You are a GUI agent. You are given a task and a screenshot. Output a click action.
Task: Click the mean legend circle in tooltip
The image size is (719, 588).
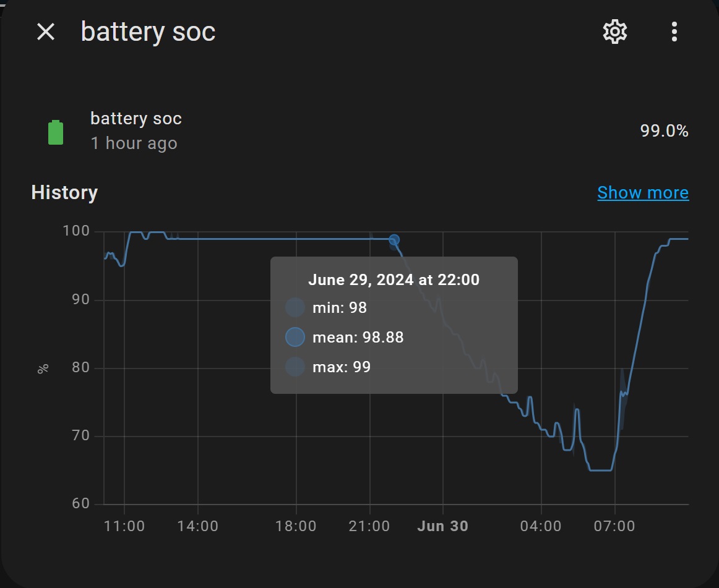pos(295,337)
